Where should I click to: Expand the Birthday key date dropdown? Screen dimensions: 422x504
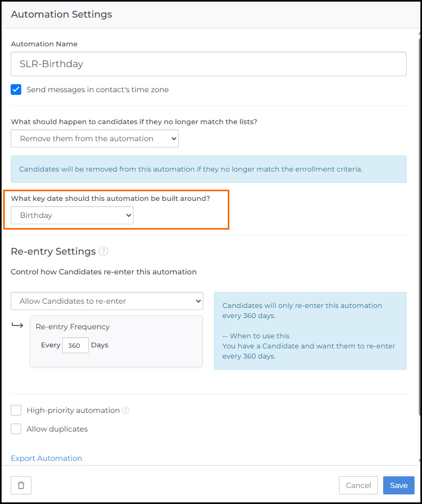(x=72, y=215)
